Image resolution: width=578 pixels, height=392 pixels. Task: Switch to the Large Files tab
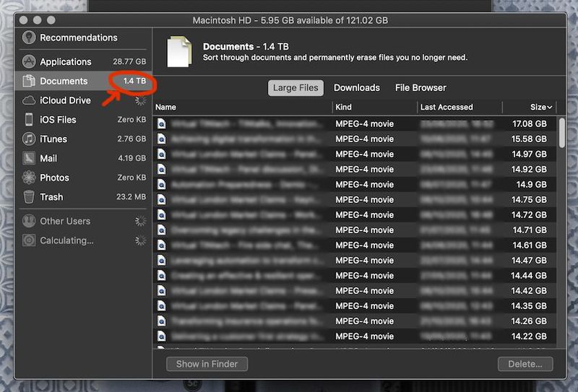tap(296, 87)
